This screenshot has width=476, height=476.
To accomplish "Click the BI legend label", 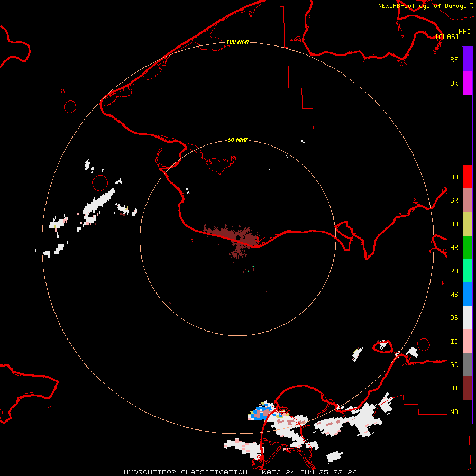I will click(454, 388).
